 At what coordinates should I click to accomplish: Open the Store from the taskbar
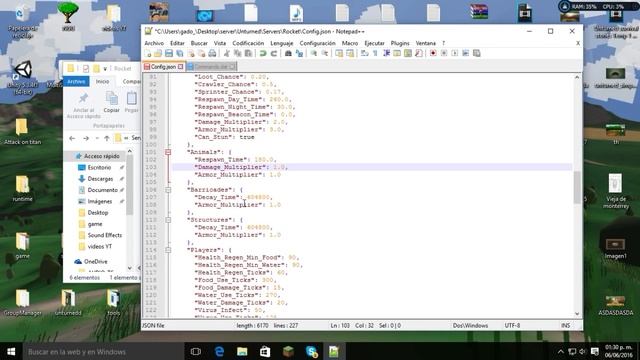click(265, 351)
